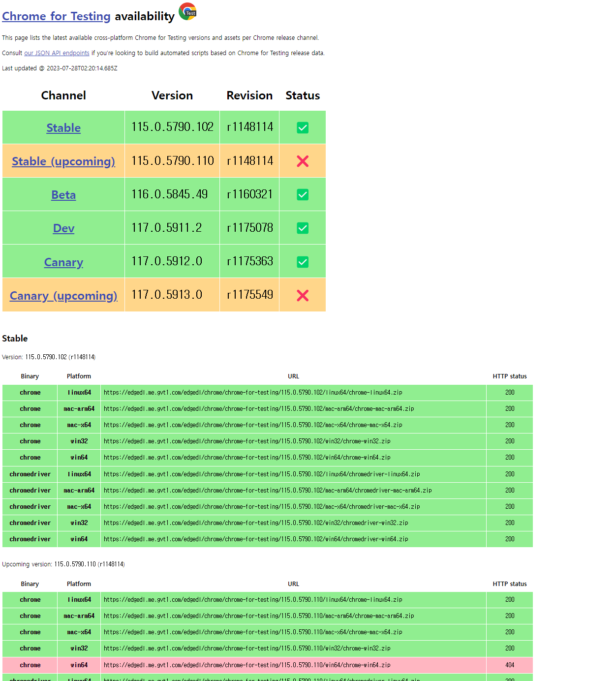Click the Stable section heading
This screenshot has width=616, height=681.
coord(15,339)
